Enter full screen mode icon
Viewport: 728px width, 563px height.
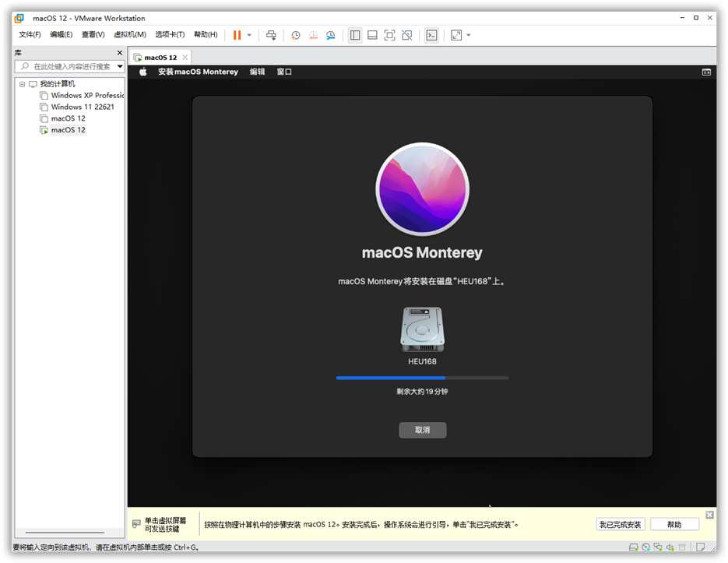389,35
